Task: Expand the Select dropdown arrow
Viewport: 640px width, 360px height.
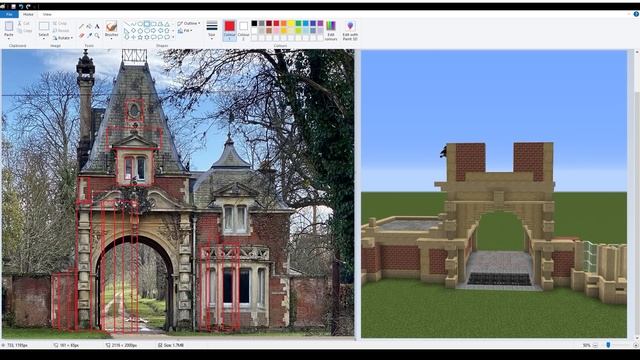Action: (44, 39)
